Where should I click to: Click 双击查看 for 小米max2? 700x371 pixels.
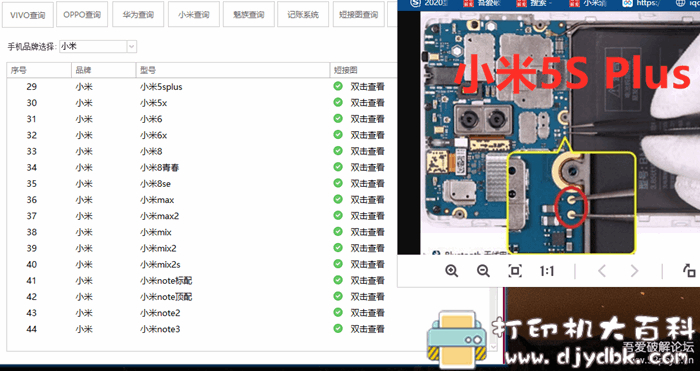pos(367,216)
